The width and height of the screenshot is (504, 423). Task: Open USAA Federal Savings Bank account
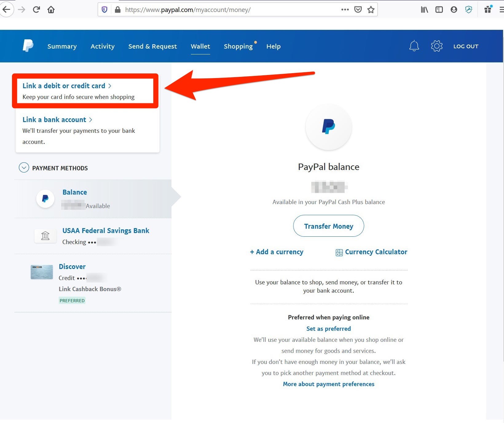click(x=106, y=231)
